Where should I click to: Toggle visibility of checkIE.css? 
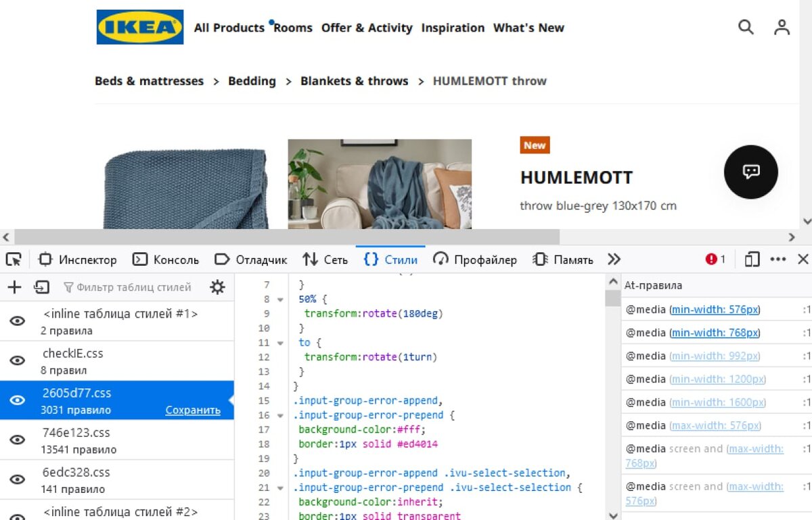pos(18,361)
